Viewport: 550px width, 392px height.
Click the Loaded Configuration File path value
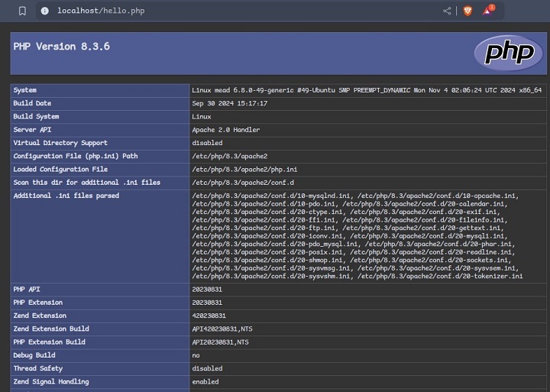click(x=244, y=170)
